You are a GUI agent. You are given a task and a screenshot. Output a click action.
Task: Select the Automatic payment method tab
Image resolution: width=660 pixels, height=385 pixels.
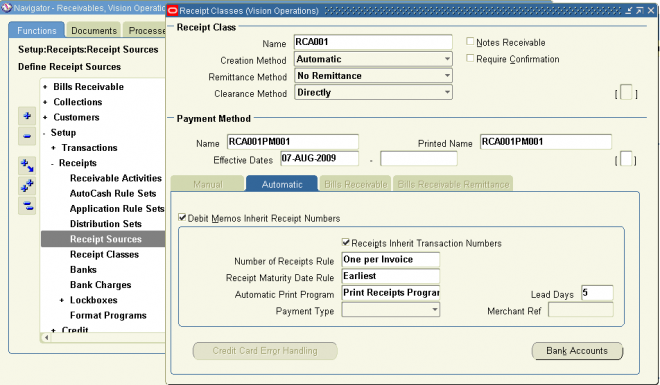click(x=282, y=184)
